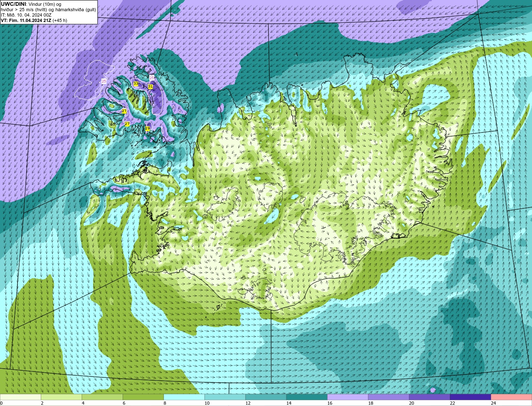This screenshot has width=532, height=406.
Task: Click the legend scale number 10
Action: (x=207, y=403)
